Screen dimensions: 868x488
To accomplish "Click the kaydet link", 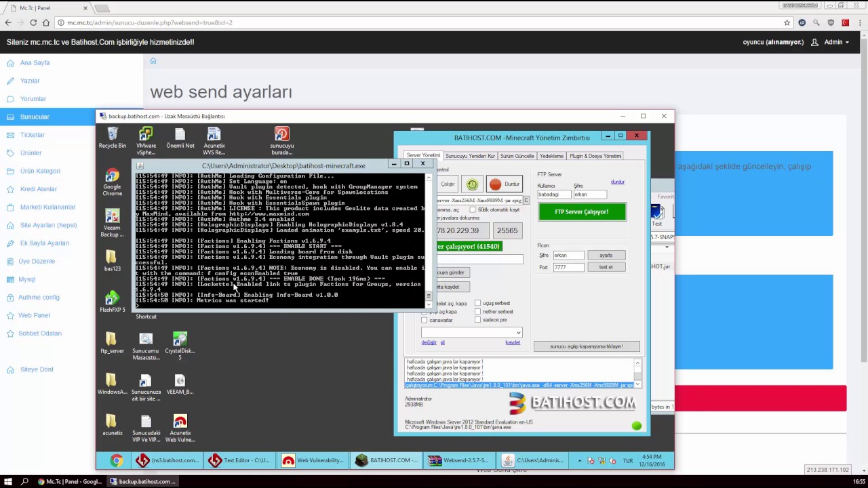I will click(x=513, y=342).
